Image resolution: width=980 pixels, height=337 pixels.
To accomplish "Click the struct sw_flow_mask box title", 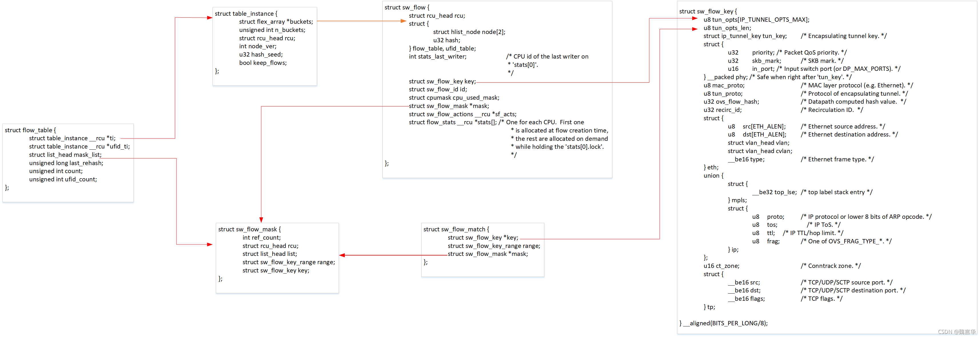I will coord(249,229).
